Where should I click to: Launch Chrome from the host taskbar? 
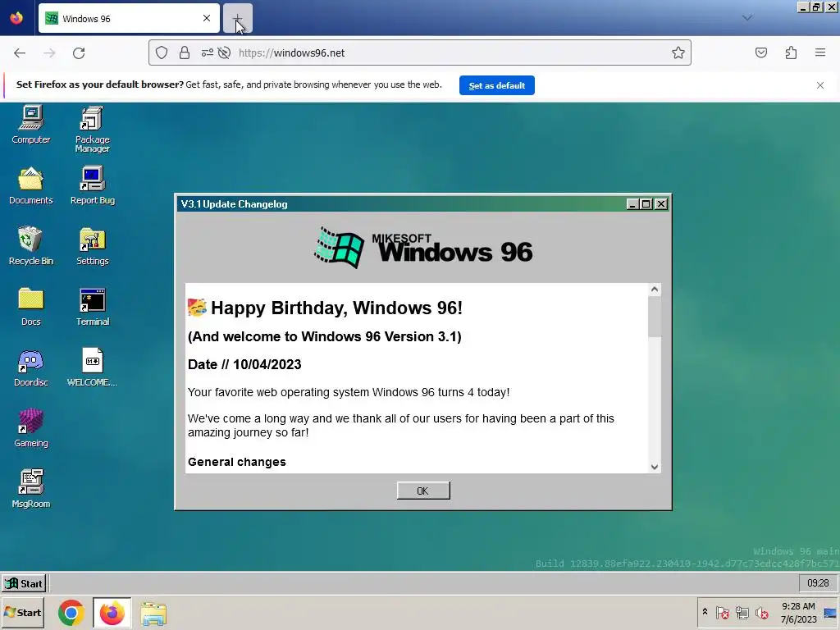71,613
